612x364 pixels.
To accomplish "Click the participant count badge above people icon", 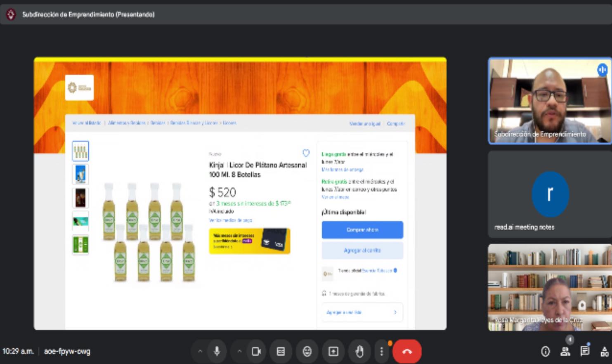I will tap(570, 340).
